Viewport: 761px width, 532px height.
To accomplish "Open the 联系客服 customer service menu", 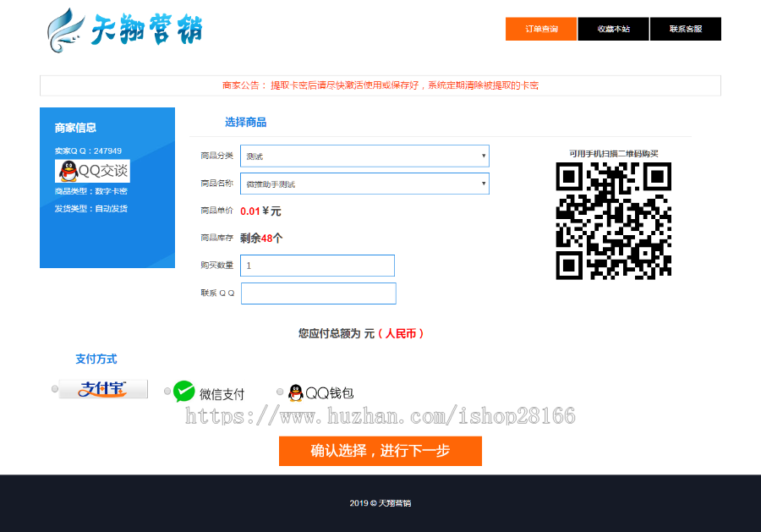I will coord(685,28).
